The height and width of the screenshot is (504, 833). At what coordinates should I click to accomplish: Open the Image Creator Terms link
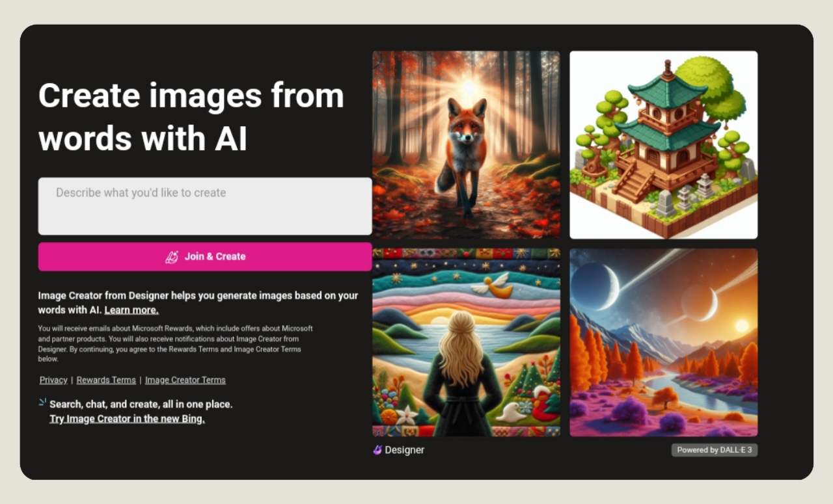coord(185,380)
